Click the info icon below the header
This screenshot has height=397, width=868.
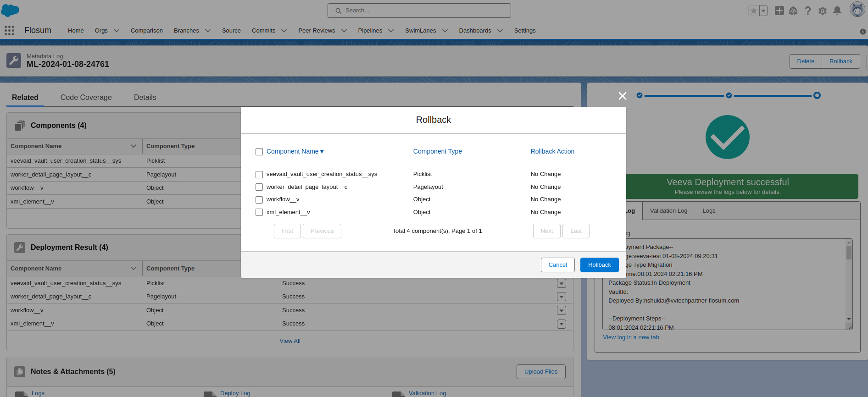click(x=862, y=32)
